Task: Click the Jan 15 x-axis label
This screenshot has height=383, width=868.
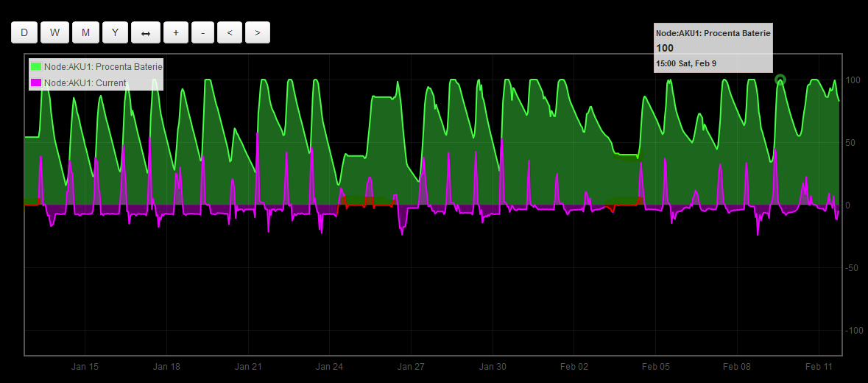Action: (85, 367)
